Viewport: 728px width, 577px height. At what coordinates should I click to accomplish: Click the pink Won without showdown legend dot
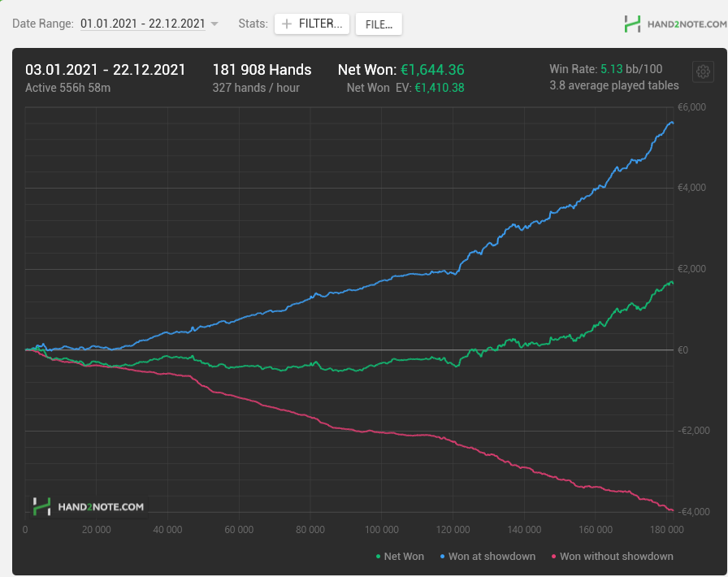[x=553, y=557]
